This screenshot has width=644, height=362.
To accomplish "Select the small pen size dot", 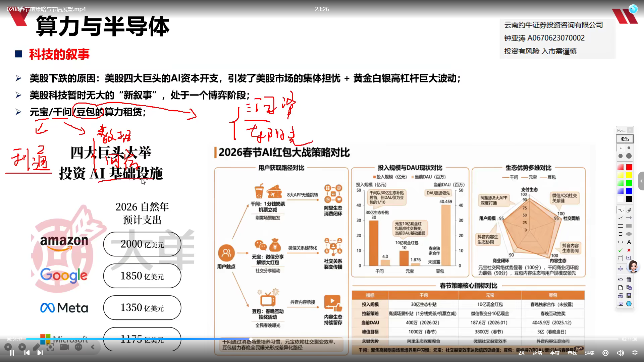I will (629, 148).
